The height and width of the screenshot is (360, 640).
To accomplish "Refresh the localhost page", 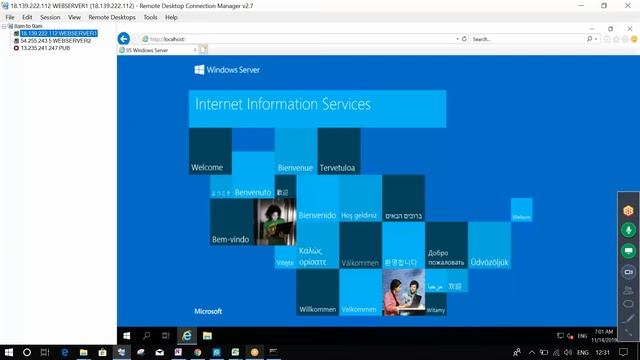I will [x=464, y=39].
